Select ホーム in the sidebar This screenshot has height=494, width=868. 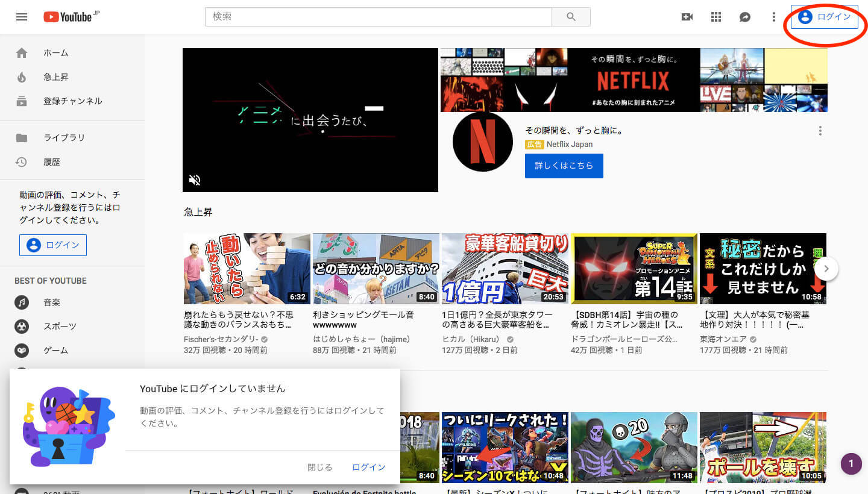click(x=72, y=53)
